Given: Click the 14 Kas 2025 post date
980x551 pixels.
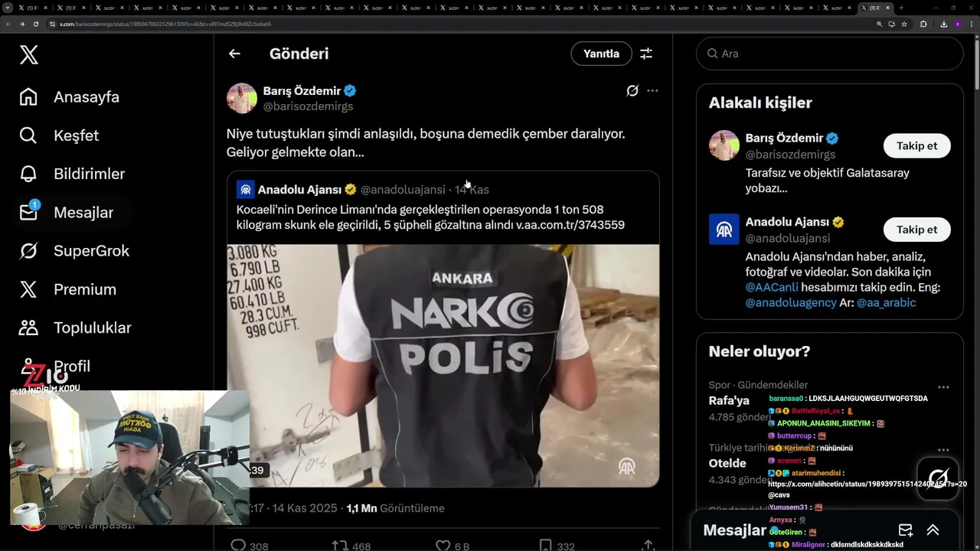Looking at the screenshot, I should (306, 508).
